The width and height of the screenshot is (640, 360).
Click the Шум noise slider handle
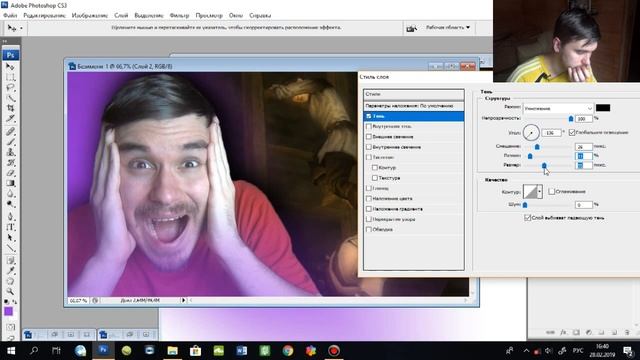(525, 205)
